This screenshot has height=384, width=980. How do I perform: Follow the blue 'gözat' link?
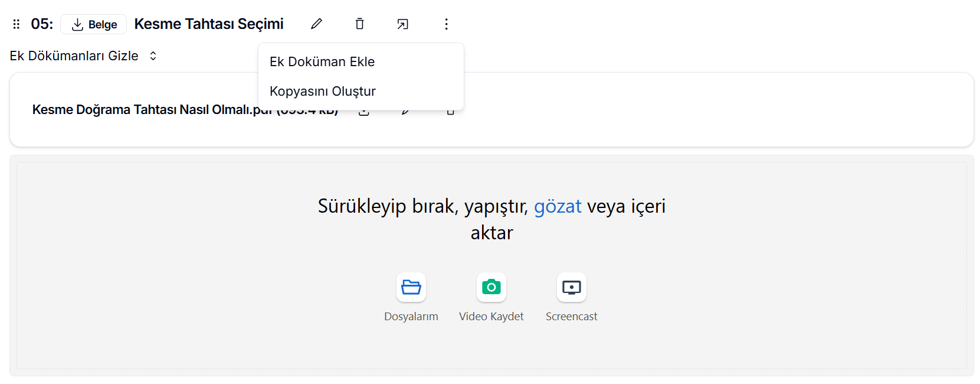pyautogui.click(x=558, y=206)
